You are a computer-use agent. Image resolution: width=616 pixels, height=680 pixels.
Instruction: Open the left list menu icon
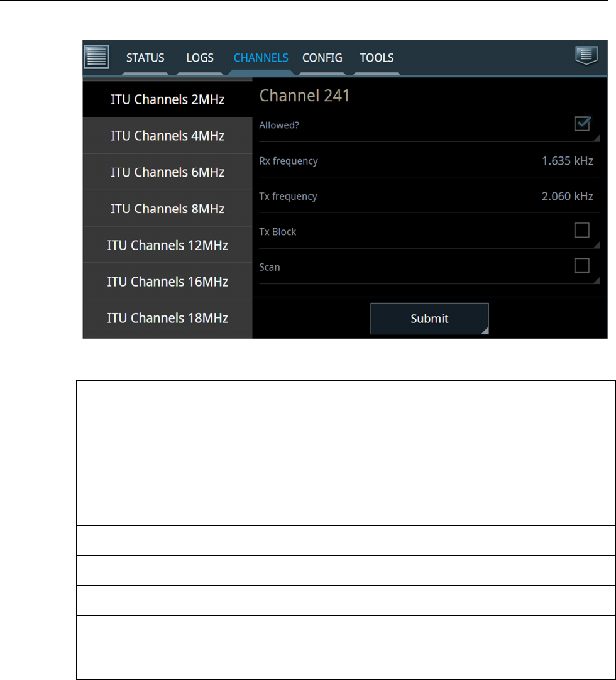(x=96, y=57)
